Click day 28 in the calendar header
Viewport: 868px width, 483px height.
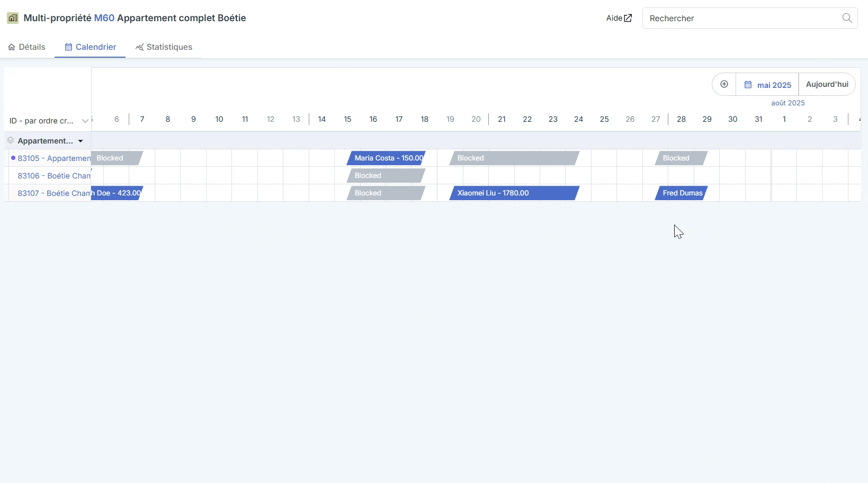click(x=682, y=119)
